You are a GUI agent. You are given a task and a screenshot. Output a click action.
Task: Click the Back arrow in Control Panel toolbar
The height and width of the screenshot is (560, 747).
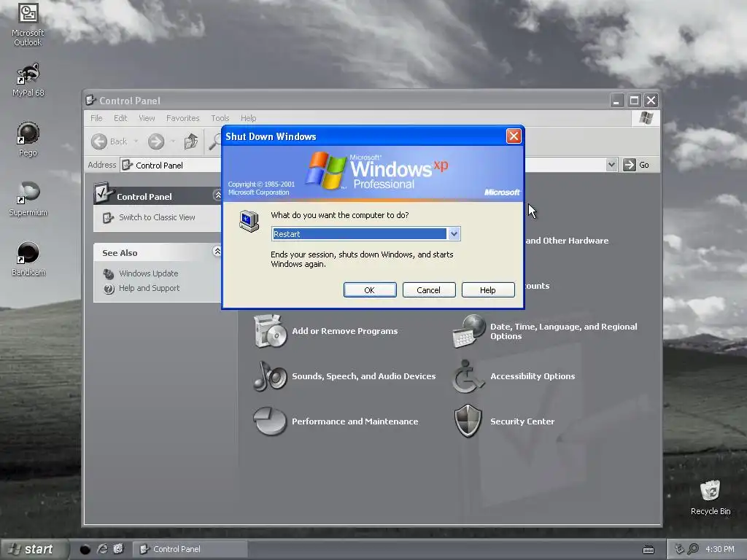click(99, 141)
